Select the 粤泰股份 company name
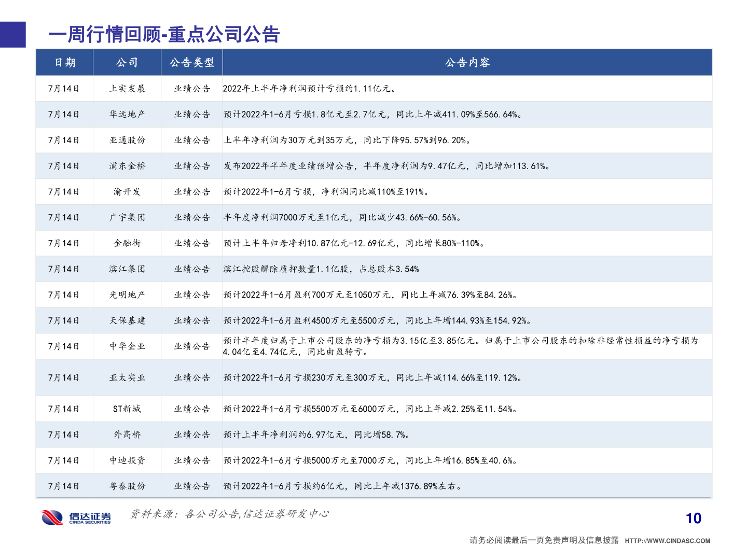 (127, 486)
